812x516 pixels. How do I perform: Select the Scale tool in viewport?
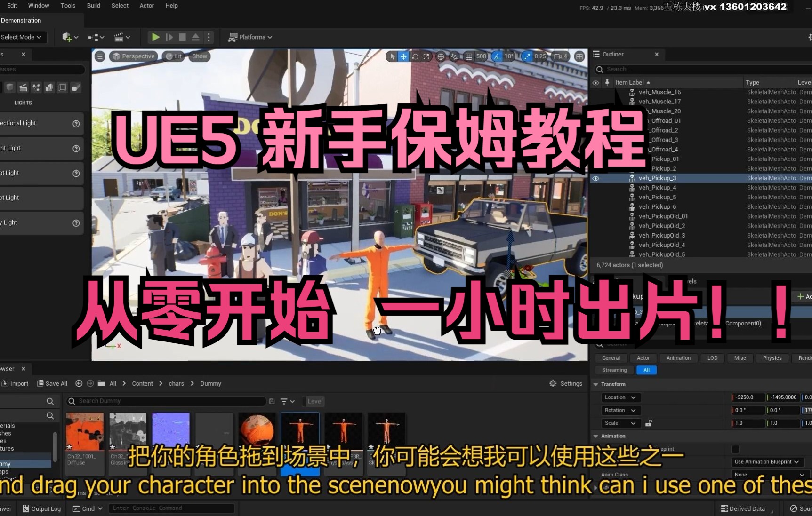426,56
